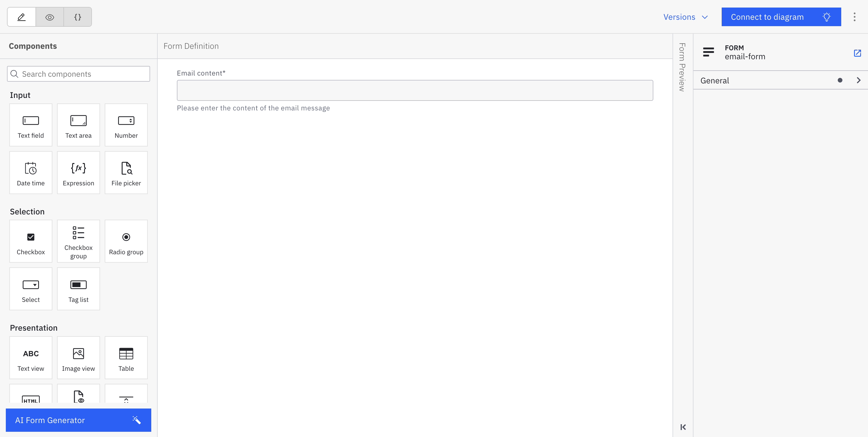Select the File picker component
Image resolution: width=868 pixels, height=437 pixels.
pyautogui.click(x=126, y=172)
